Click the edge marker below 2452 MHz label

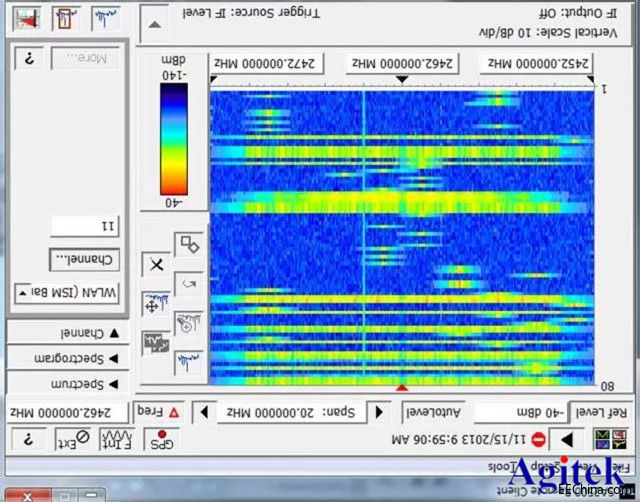point(590,79)
